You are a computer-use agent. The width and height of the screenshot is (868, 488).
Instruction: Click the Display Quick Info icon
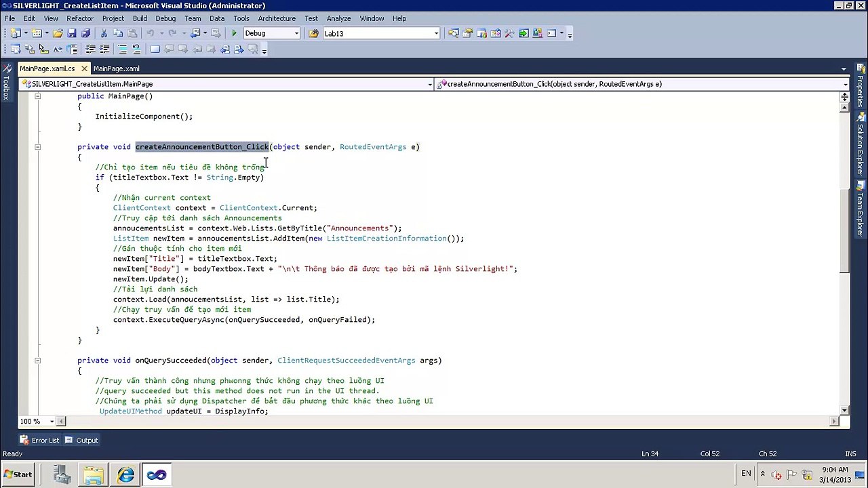[x=43, y=49]
